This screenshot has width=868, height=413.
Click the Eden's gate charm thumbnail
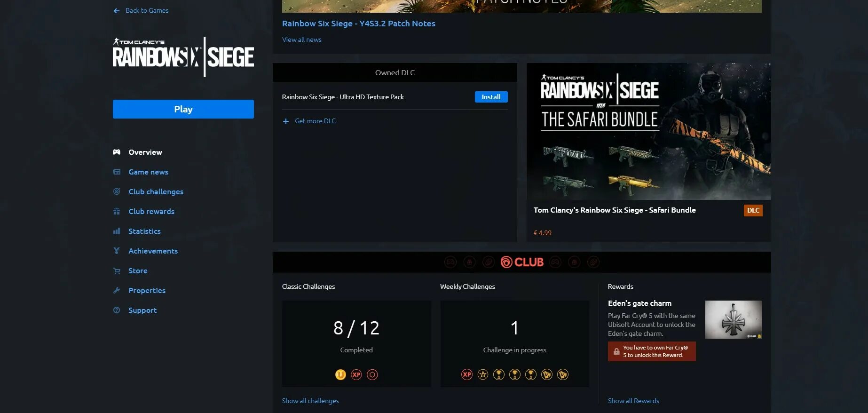click(x=734, y=319)
